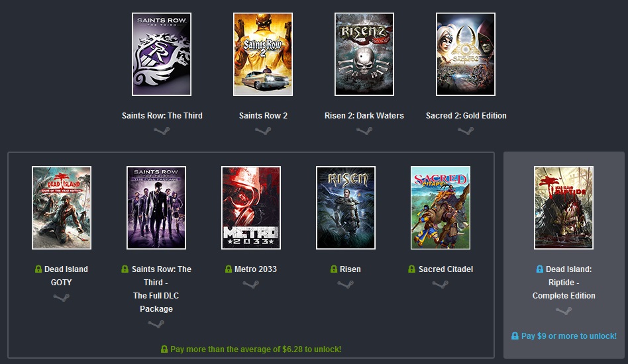The width and height of the screenshot is (628, 364).
Task: Click the Steam icon under Dead Island: Riptide
Action: tap(564, 310)
